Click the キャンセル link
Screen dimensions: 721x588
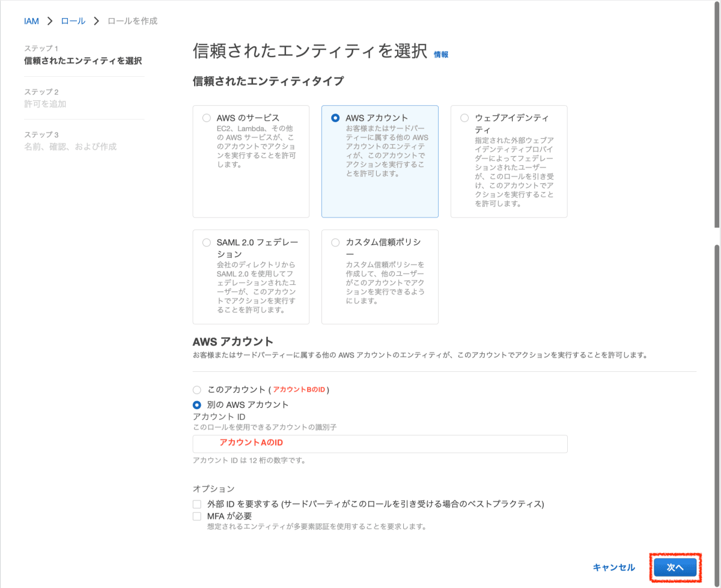coord(613,567)
